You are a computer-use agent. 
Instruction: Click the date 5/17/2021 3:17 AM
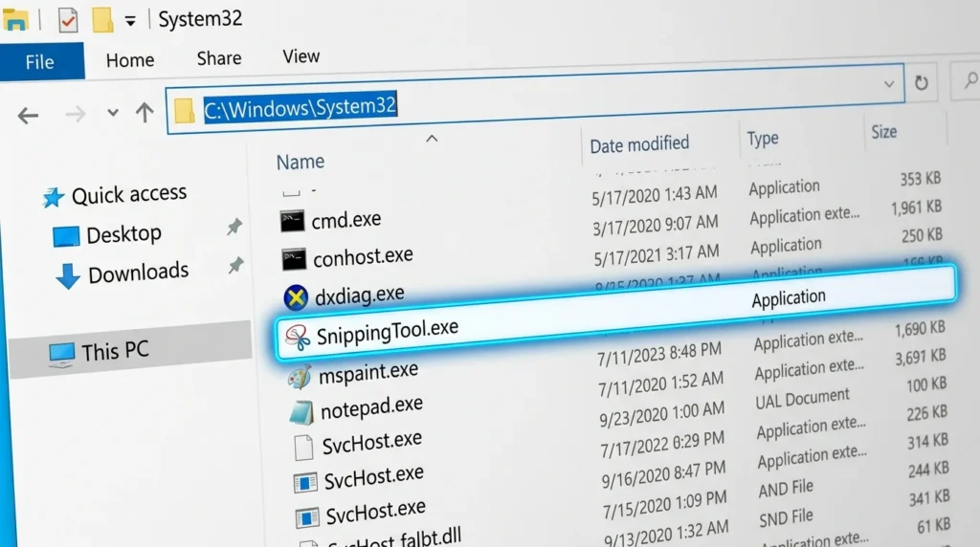pos(657,254)
